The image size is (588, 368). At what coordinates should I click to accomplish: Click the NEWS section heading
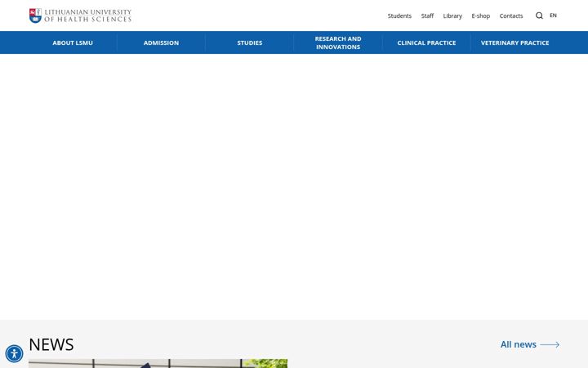[51, 344]
